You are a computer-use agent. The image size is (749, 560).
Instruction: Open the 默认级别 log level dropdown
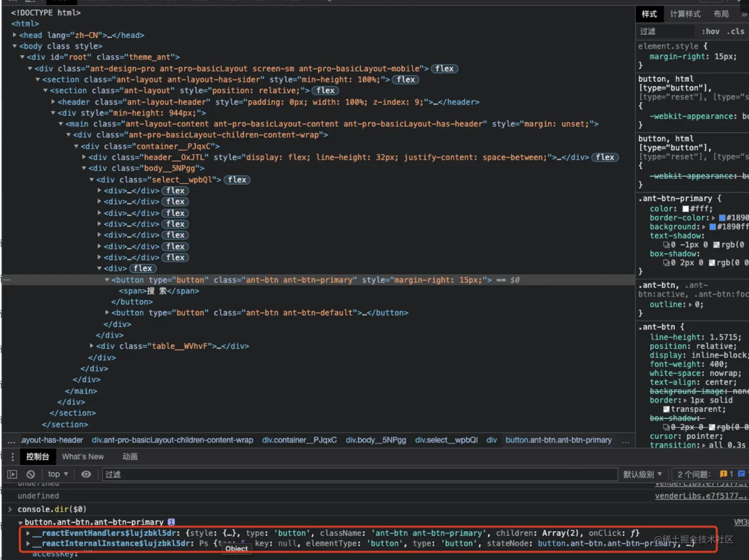click(x=642, y=474)
